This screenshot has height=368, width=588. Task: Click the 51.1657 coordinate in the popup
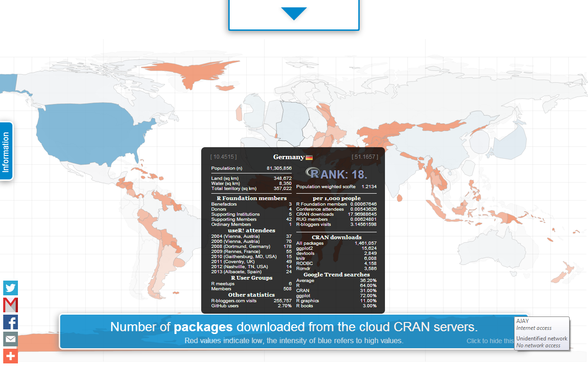click(x=365, y=157)
